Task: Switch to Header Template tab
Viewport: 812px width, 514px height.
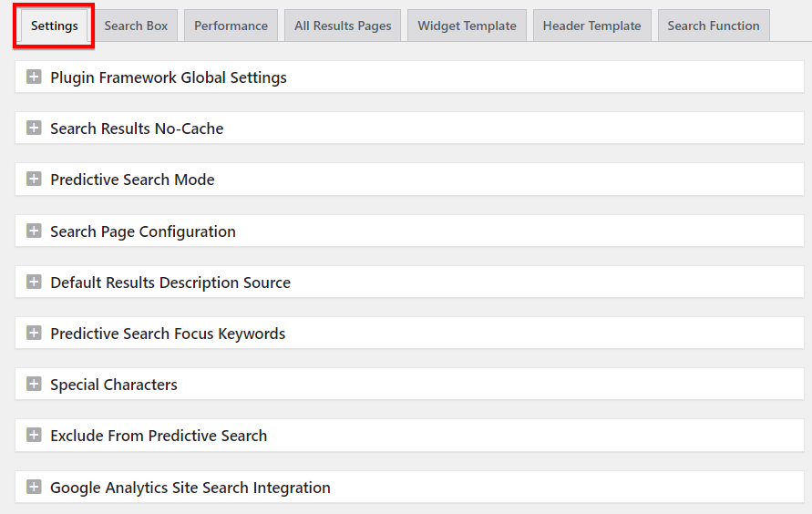Action: (x=591, y=26)
